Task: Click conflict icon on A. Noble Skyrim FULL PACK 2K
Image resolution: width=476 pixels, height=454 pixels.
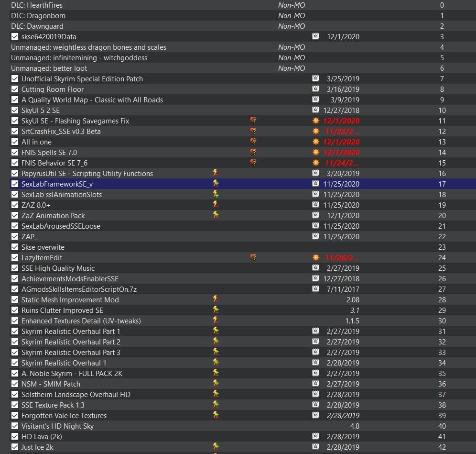Action: pos(216,373)
